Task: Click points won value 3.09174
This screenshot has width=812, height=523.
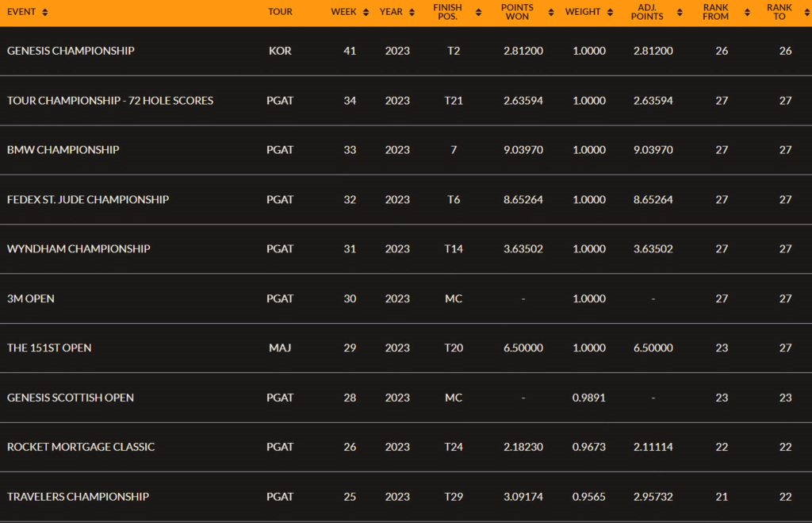Action: click(x=523, y=497)
